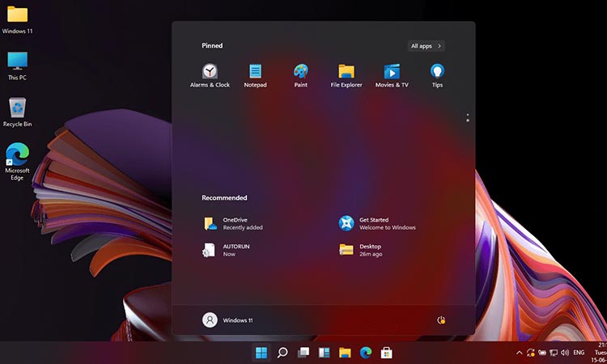Open Alarms & Clock pinned app
This screenshot has width=607, height=364.
[210, 76]
